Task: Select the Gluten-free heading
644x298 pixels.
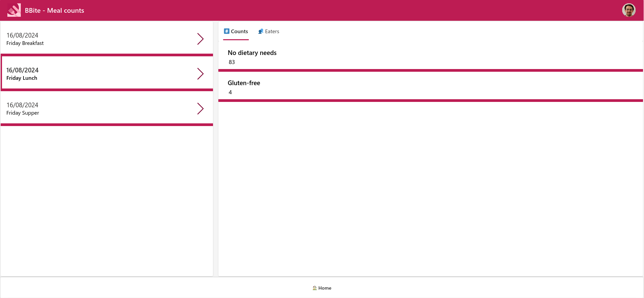Action: 244,83
